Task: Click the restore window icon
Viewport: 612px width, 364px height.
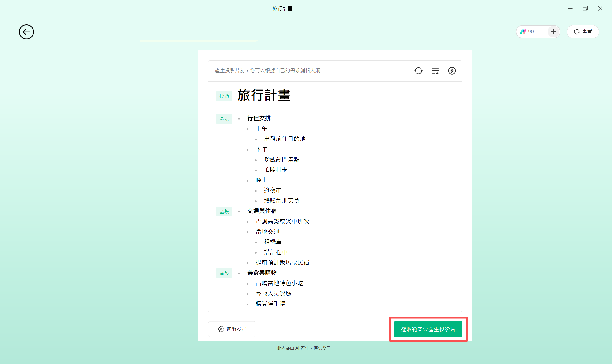Action: point(585,8)
